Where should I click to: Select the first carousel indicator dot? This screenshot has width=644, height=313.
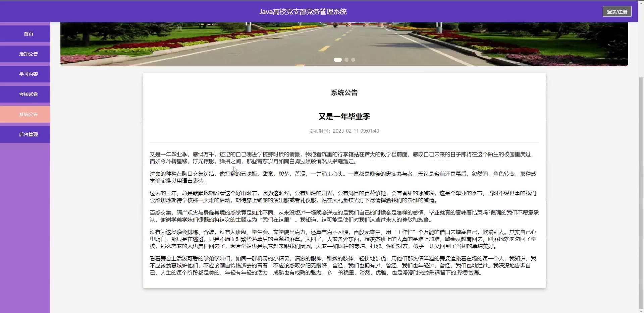[x=337, y=60]
